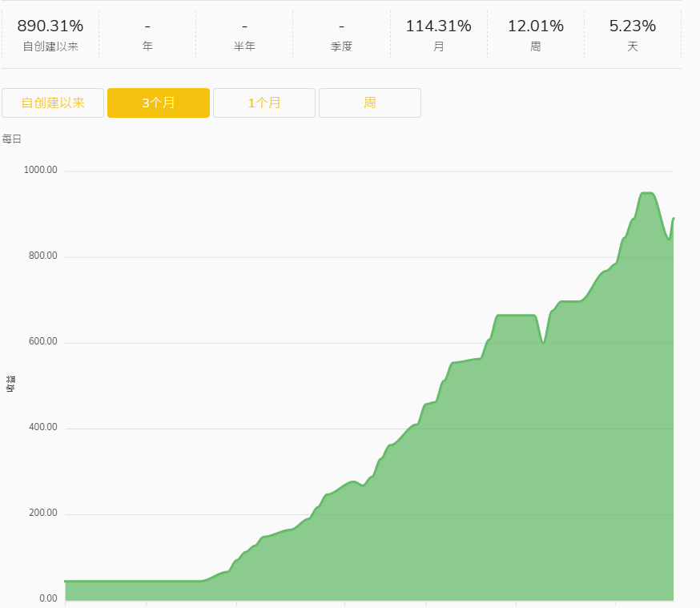Viewport: 700px width, 608px height.
Task: Click the 200.00 y-axis label
Action: [43, 513]
